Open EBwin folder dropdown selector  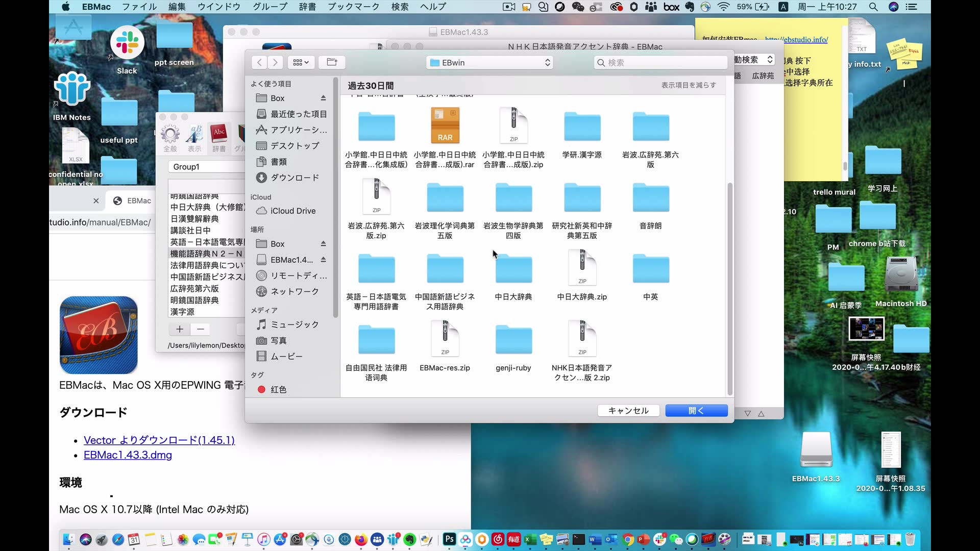coord(491,63)
